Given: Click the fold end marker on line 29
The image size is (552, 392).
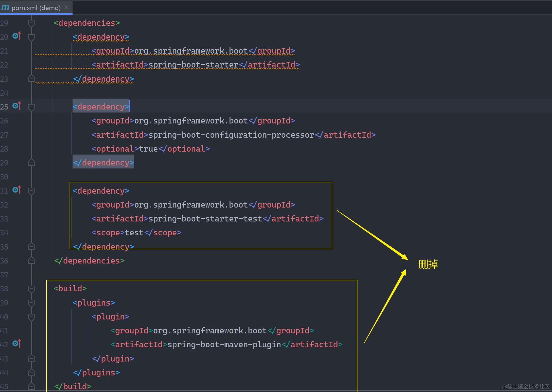Looking at the screenshot, I should 31,163.
